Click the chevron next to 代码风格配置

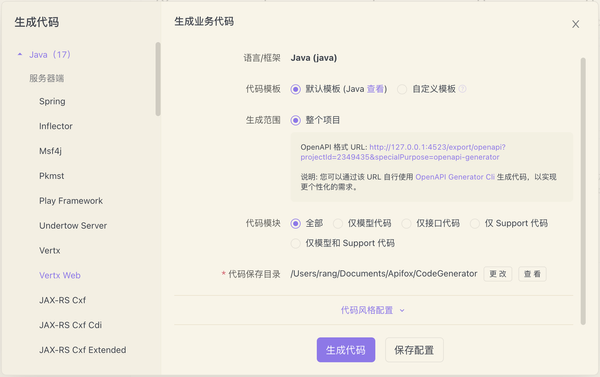[x=402, y=310]
